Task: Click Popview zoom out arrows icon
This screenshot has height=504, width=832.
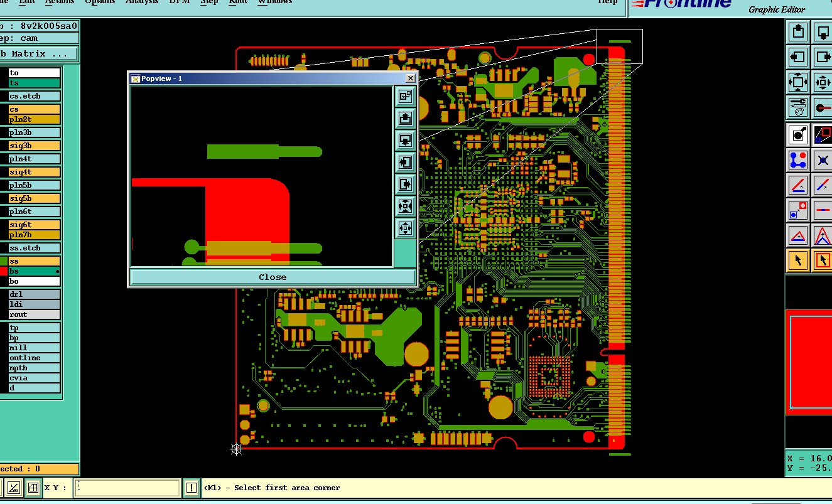Action: (405, 228)
